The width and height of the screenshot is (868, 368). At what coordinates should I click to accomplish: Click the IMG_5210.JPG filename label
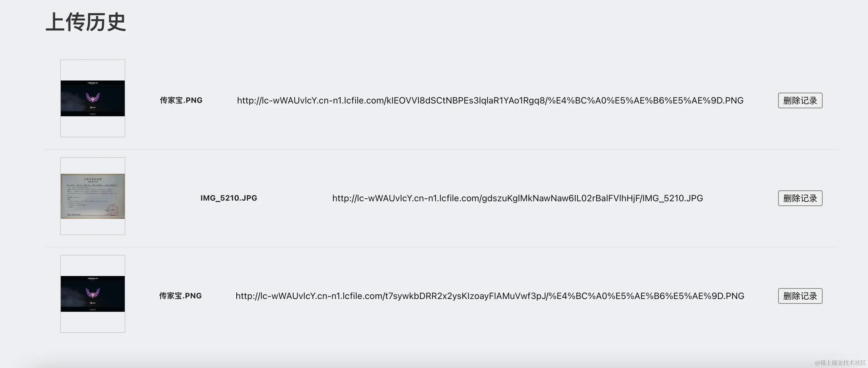pyautogui.click(x=228, y=198)
